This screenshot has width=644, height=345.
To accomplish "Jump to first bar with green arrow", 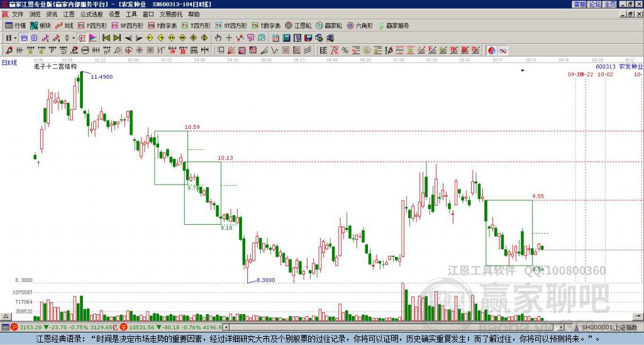I will pos(106,38).
